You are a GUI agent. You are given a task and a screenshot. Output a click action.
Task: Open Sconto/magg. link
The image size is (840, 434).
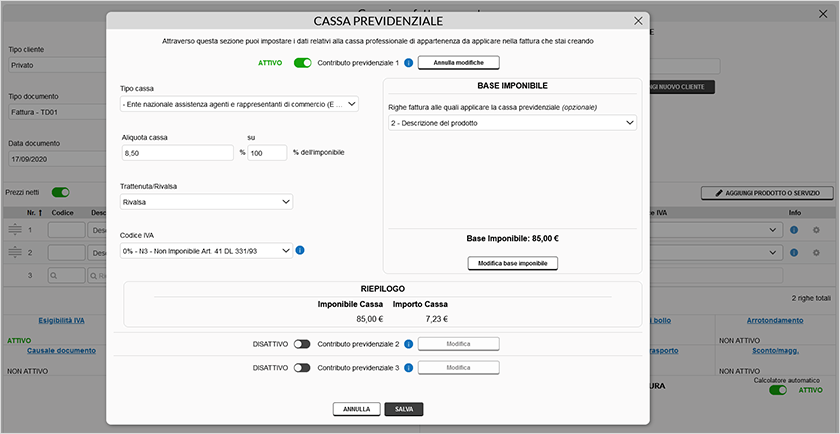click(775, 350)
